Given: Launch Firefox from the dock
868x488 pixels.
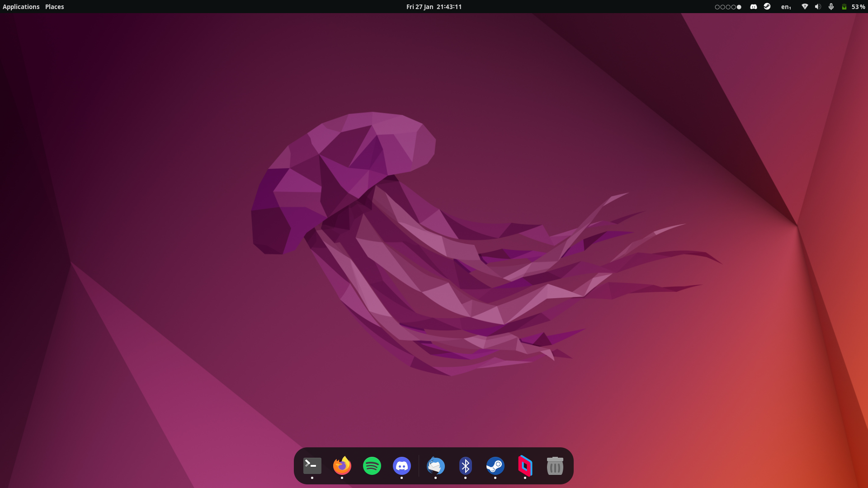Looking at the screenshot, I should tap(342, 466).
